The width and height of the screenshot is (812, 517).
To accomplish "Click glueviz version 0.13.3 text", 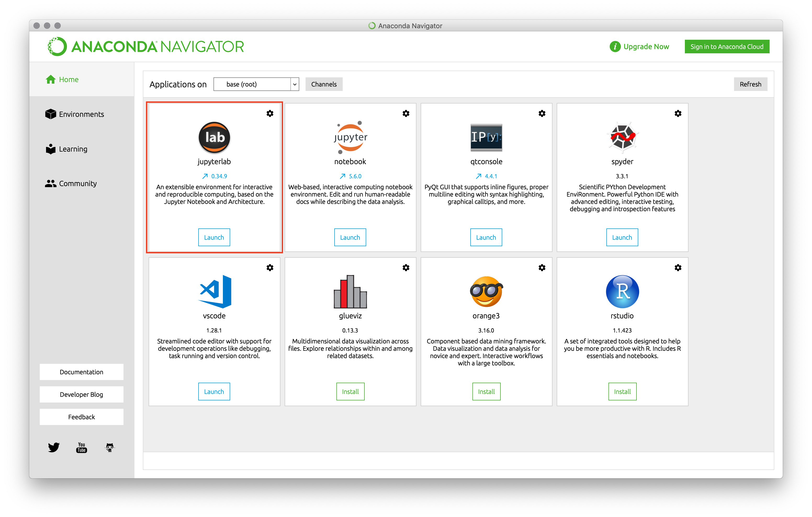I will click(x=350, y=330).
